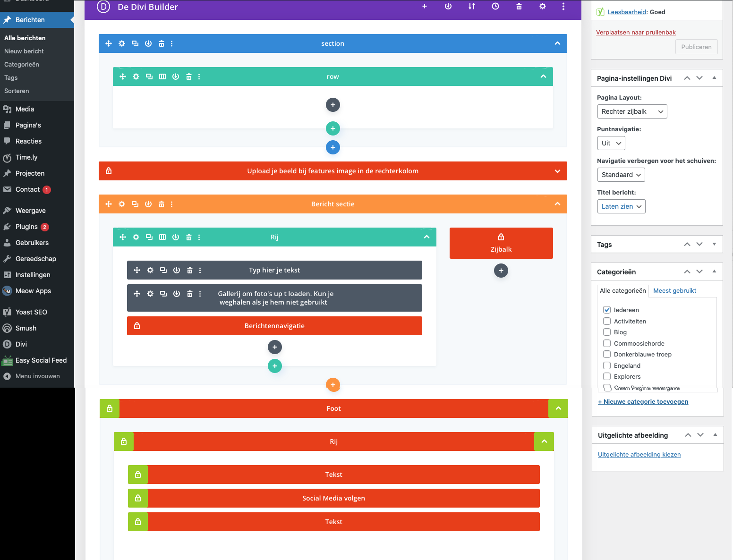Uncheck the Iedereen category checkbox
The width and height of the screenshot is (733, 560).
607,310
